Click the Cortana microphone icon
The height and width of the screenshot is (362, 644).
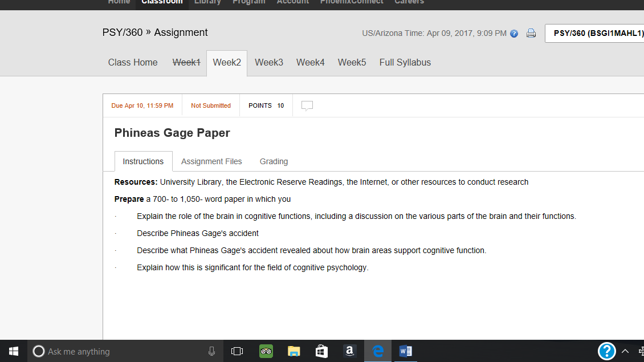[211, 351]
